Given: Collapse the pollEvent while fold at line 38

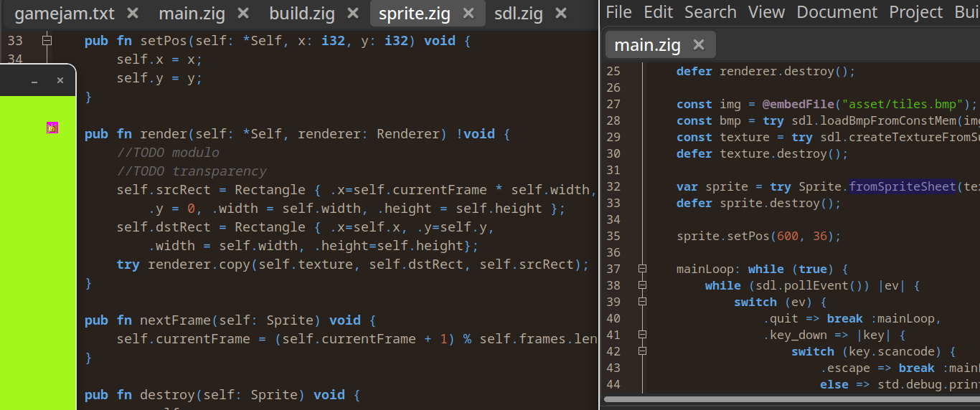Looking at the screenshot, I should pos(642,285).
